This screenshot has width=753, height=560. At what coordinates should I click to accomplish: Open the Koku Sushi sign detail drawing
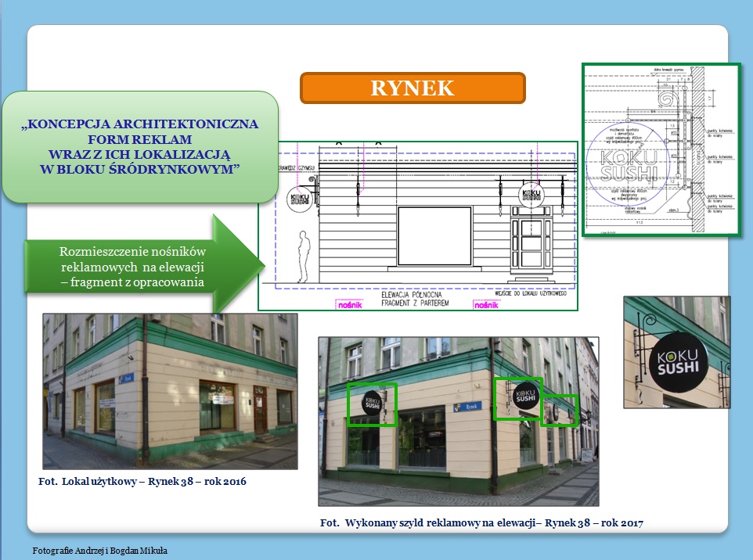tap(661, 149)
